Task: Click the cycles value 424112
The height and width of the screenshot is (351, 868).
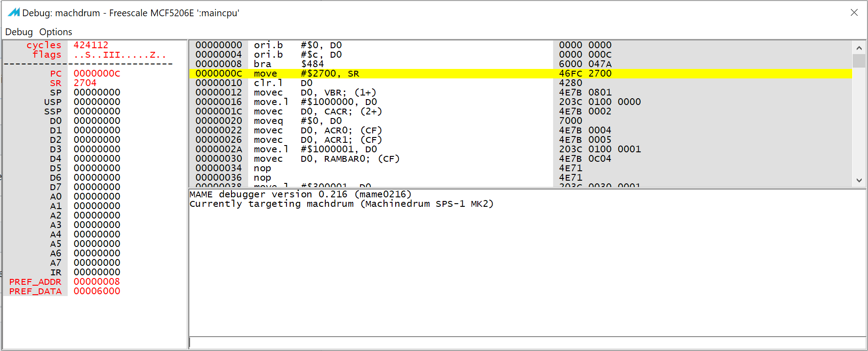Action: point(91,45)
